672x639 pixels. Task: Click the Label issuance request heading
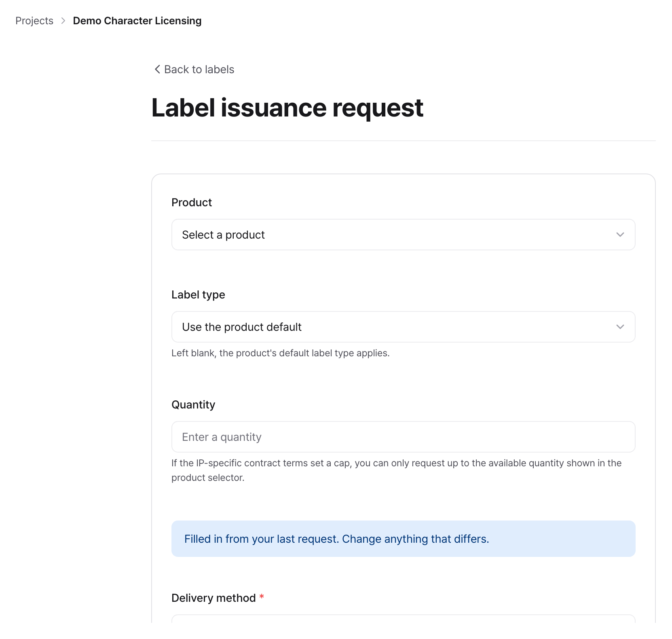pos(287,108)
